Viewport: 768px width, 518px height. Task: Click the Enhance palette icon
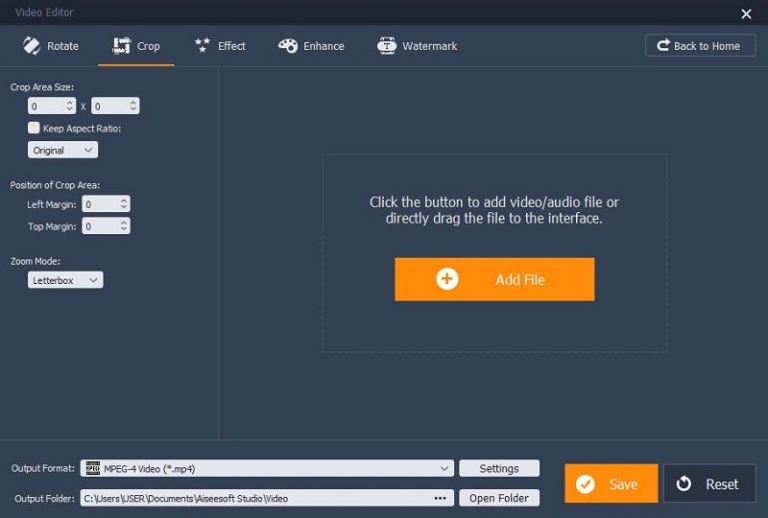pos(288,46)
